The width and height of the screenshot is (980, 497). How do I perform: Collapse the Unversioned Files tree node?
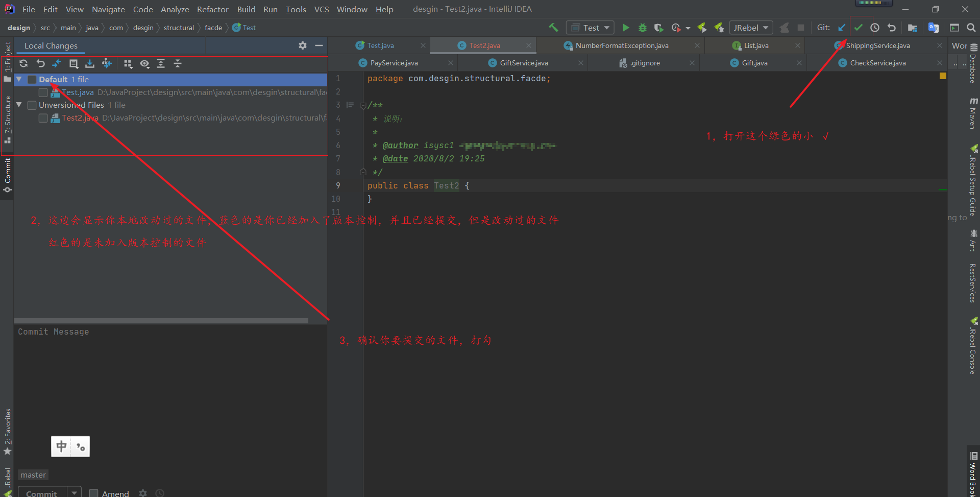tap(19, 105)
